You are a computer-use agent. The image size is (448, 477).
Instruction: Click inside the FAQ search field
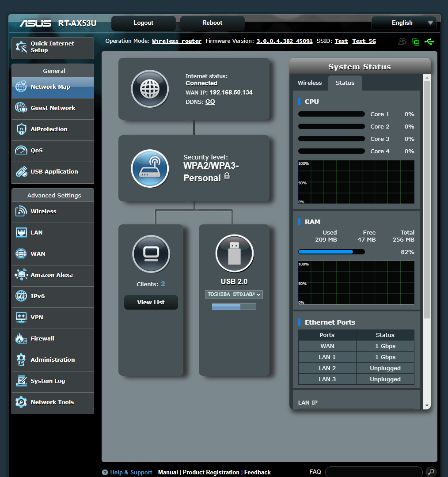373,472
